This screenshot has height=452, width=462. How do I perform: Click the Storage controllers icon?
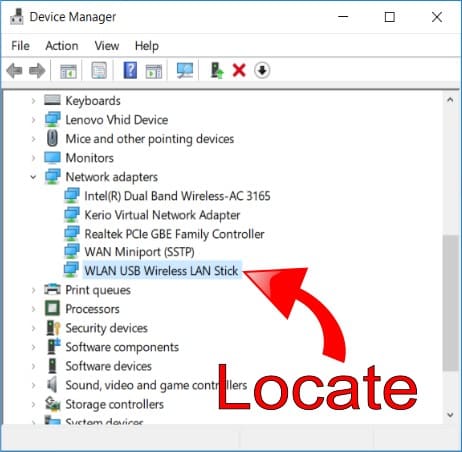pos(53,403)
